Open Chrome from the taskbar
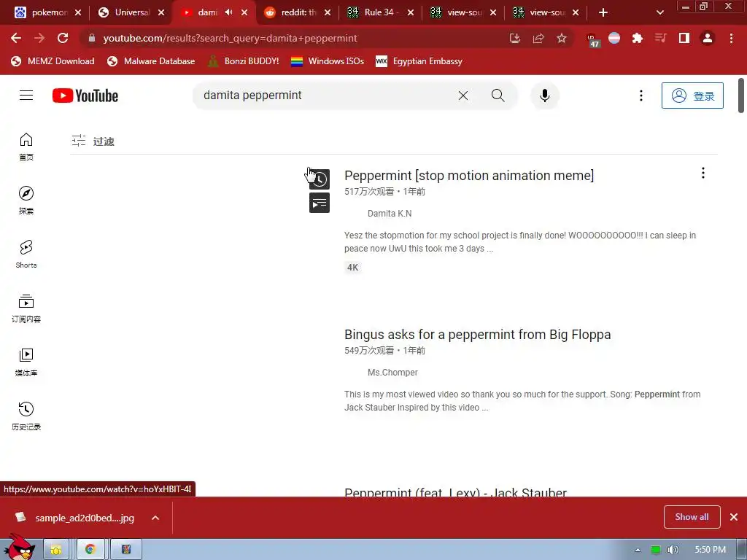The height and width of the screenshot is (560, 747). 90,550
